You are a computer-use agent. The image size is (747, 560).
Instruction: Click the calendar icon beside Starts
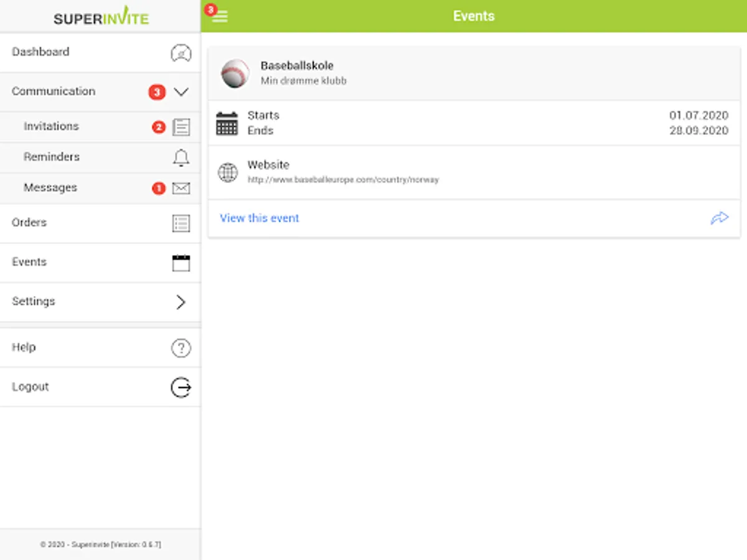click(227, 123)
